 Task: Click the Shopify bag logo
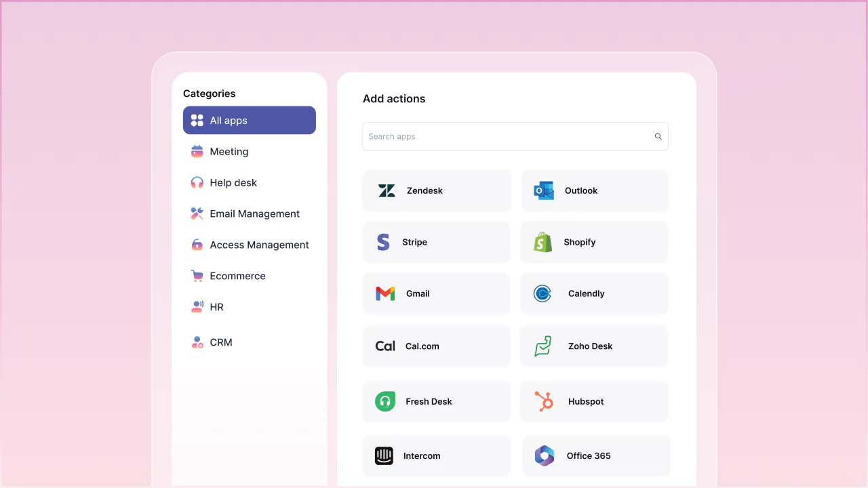tap(542, 242)
